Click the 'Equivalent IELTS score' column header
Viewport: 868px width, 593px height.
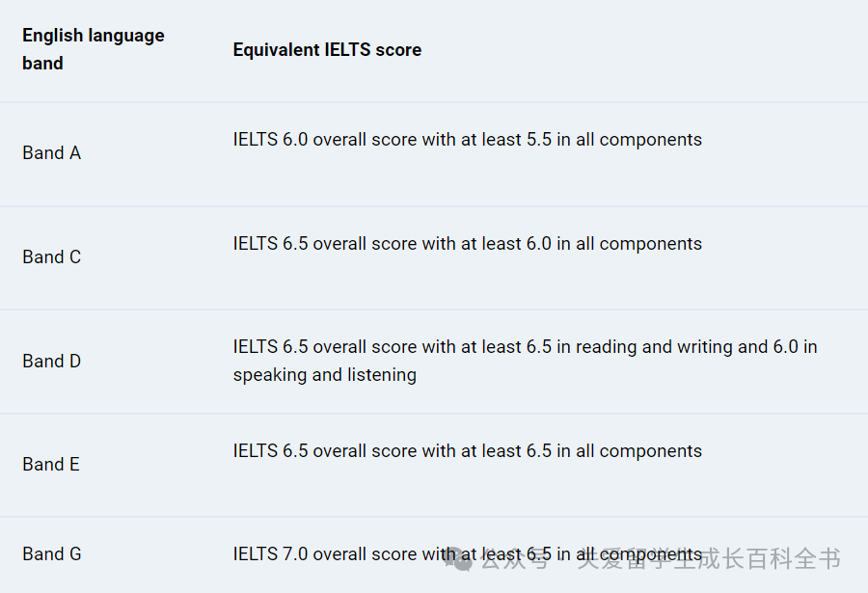click(x=327, y=50)
